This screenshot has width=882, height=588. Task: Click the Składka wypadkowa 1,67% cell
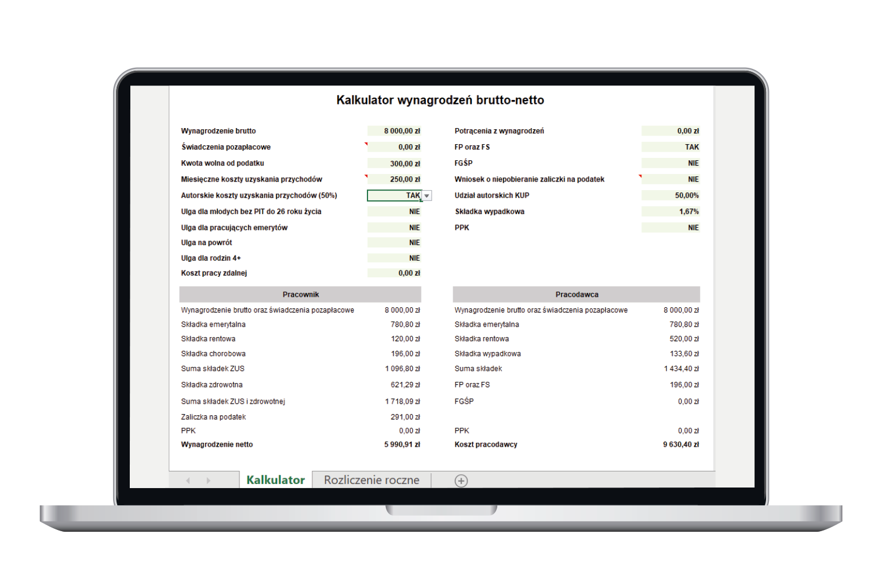point(670,212)
